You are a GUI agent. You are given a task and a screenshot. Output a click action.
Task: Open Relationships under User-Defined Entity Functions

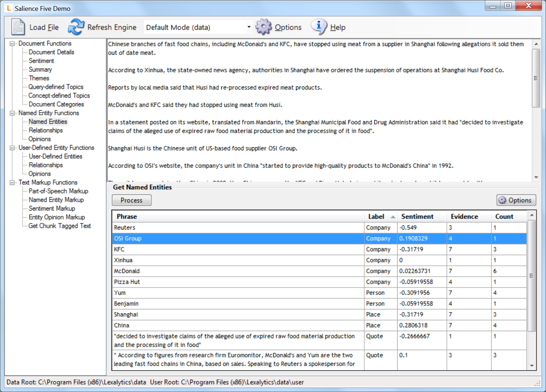(x=46, y=165)
